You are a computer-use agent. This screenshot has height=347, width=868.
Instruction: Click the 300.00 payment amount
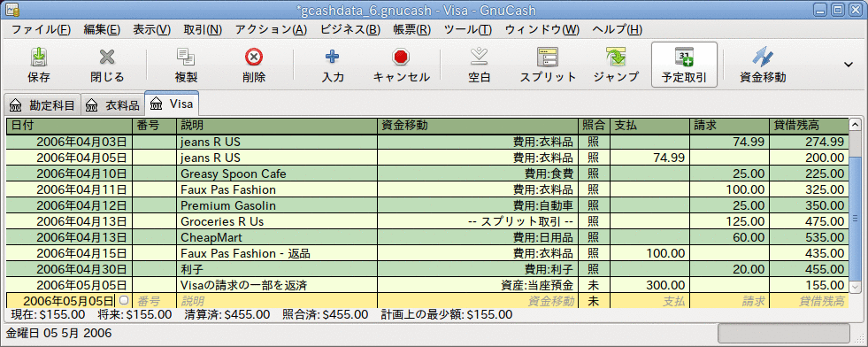666,286
